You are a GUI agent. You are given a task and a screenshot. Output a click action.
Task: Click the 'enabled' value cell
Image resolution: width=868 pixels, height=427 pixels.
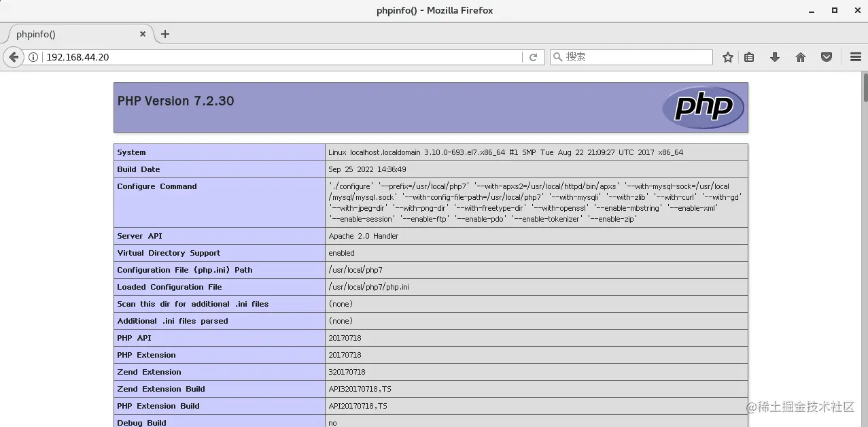pos(537,253)
